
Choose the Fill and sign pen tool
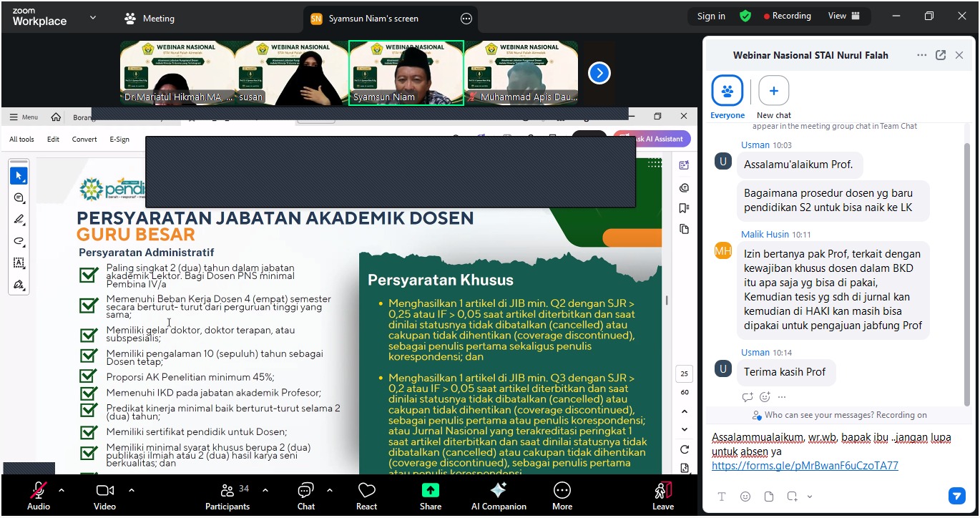point(19,285)
